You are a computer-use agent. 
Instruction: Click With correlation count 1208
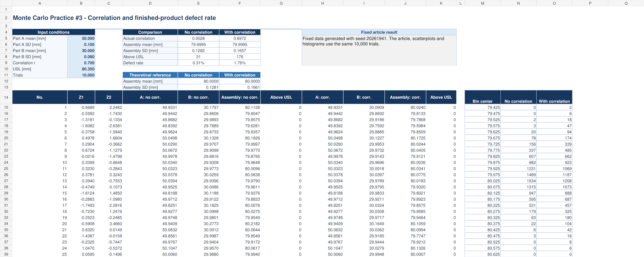coord(554,181)
